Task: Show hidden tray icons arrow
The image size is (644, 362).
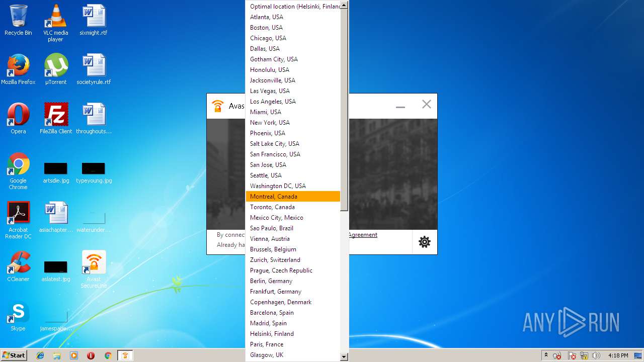Action: [546, 355]
